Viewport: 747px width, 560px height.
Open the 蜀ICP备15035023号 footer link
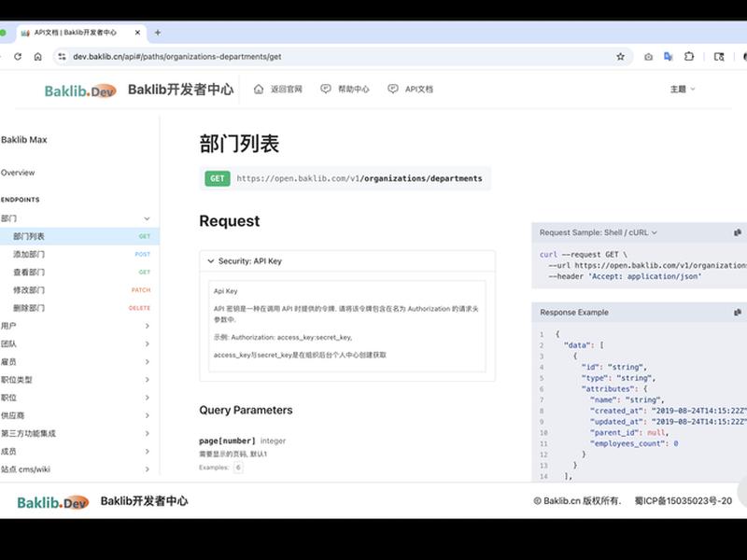pos(684,501)
